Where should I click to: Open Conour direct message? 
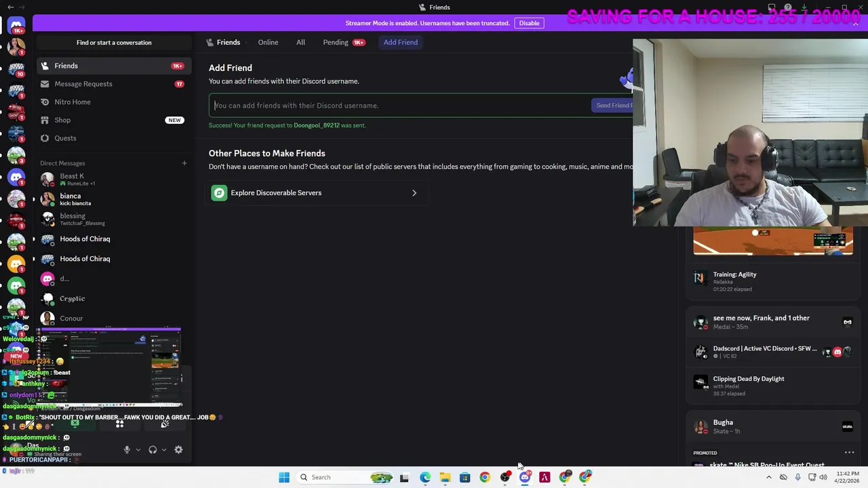click(x=113, y=318)
